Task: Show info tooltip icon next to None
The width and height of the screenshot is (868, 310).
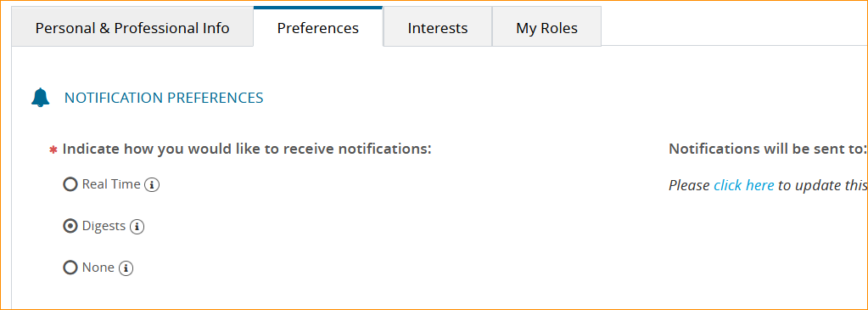Action: coord(126,268)
